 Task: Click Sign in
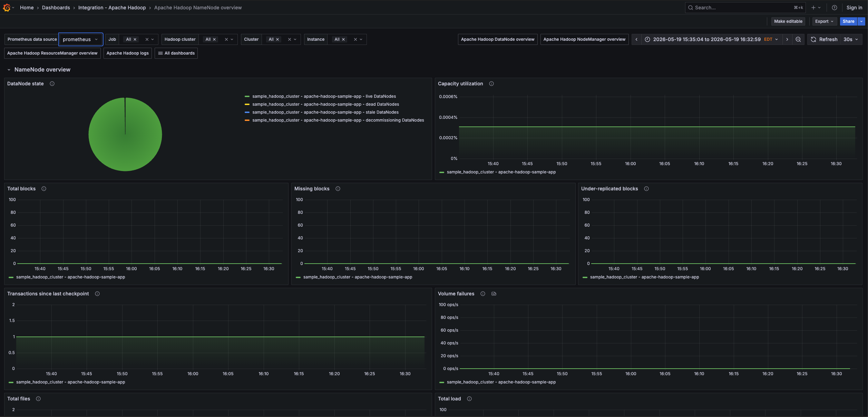[854, 8]
